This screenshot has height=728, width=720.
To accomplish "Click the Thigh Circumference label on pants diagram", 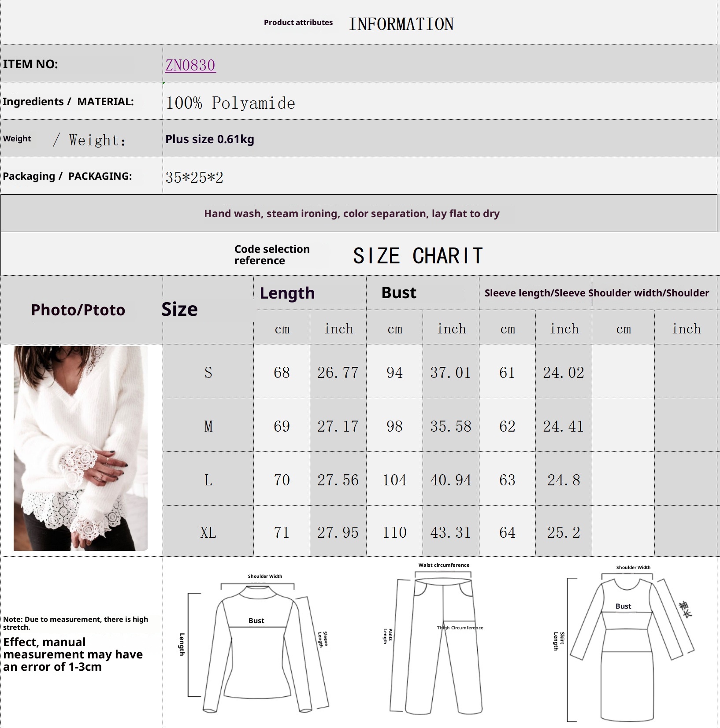I will [460, 628].
